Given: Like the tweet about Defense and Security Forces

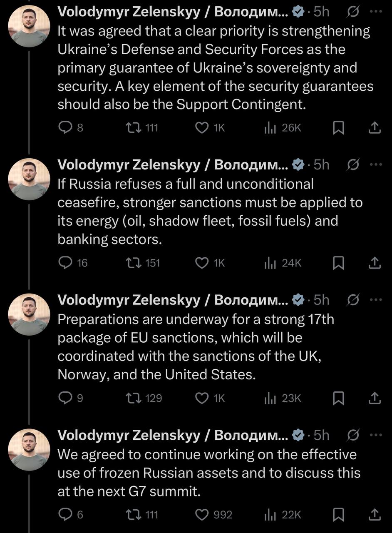Looking at the screenshot, I should tap(202, 128).
